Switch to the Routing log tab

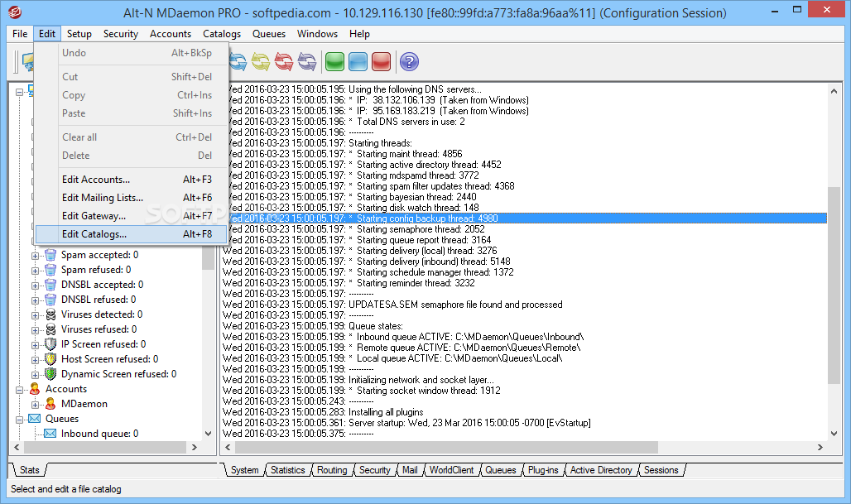tap(332, 470)
